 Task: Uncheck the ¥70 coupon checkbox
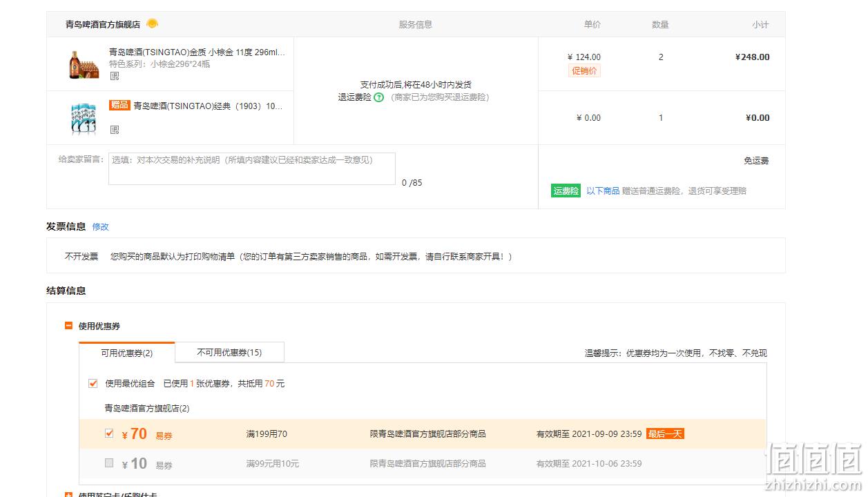tap(108, 433)
